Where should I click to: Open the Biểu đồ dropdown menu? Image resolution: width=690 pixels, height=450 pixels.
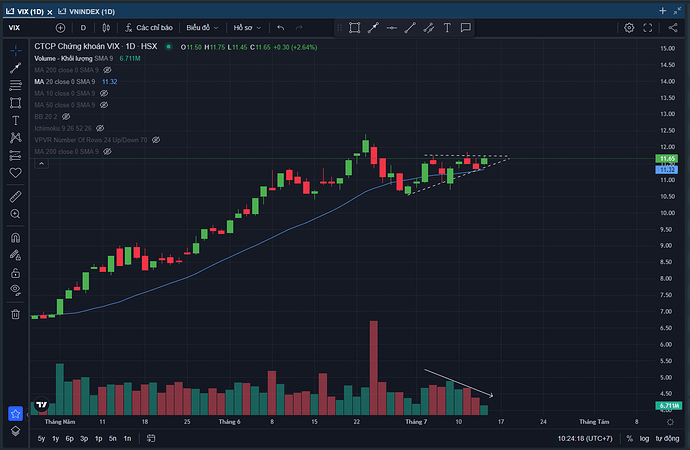pyautogui.click(x=201, y=27)
